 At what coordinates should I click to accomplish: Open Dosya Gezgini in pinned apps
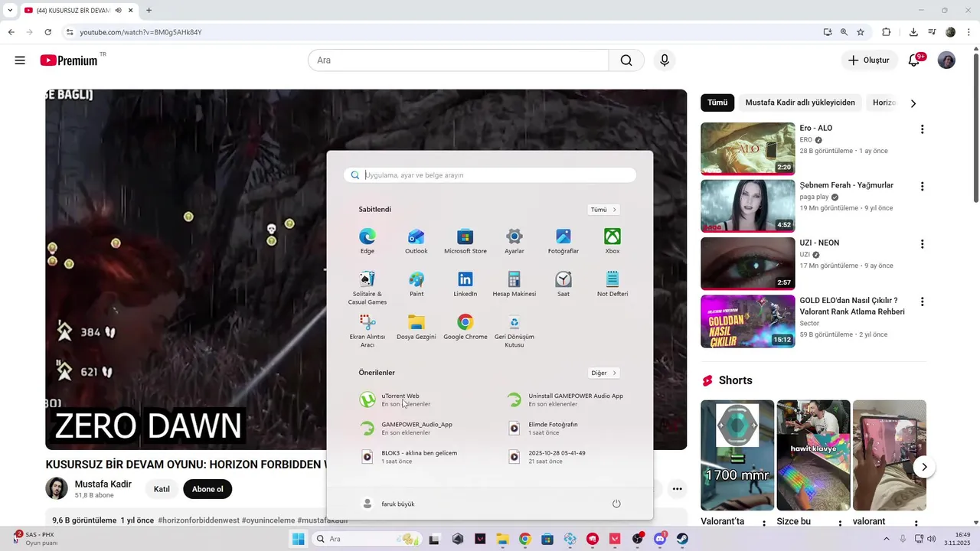pos(416,327)
